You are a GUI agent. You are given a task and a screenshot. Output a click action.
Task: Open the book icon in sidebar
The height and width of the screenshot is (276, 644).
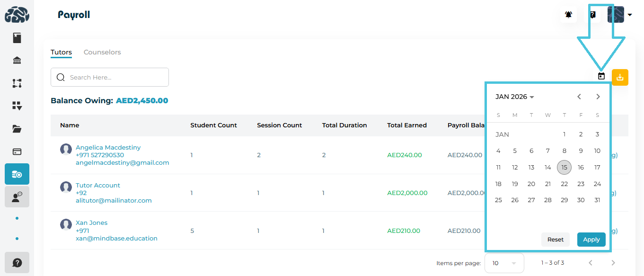pyautogui.click(x=17, y=38)
